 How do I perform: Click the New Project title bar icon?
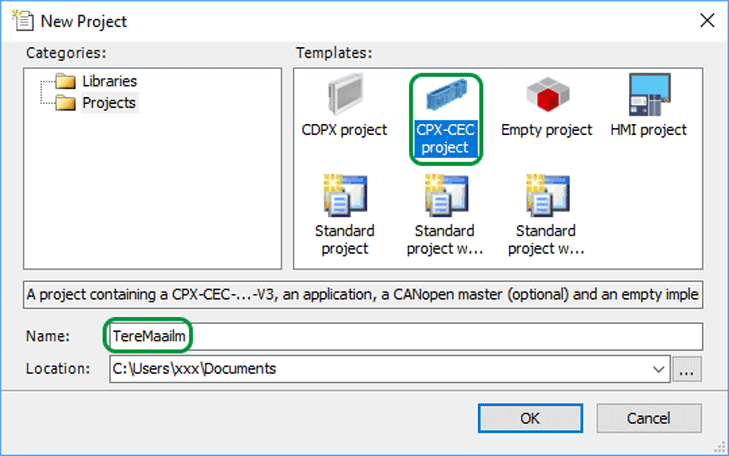click(23, 21)
